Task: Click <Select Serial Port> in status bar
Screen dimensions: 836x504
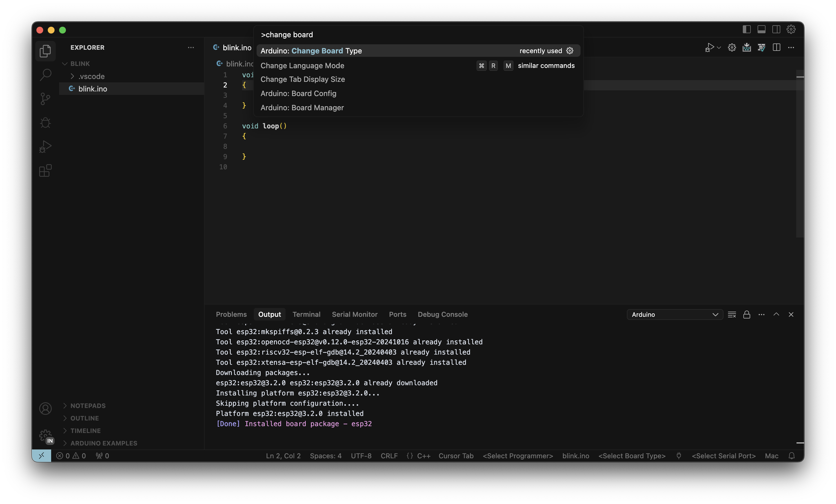Action: [x=723, y=456]
